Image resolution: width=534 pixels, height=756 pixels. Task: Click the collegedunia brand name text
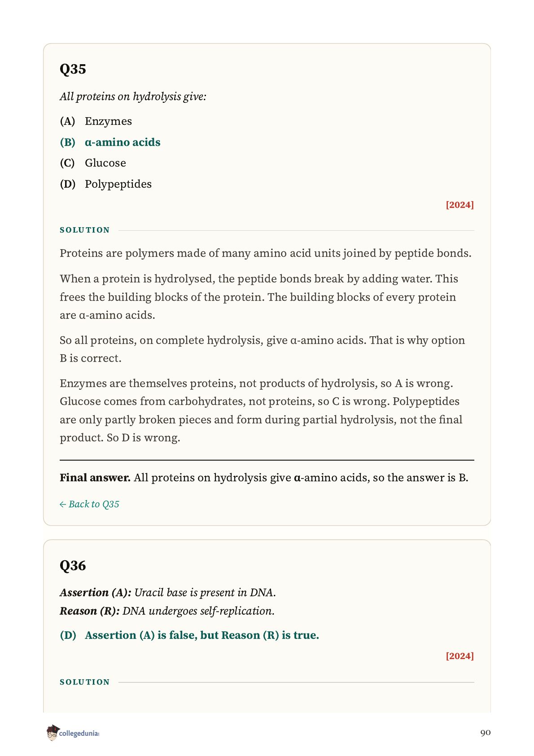coord(79,734)
